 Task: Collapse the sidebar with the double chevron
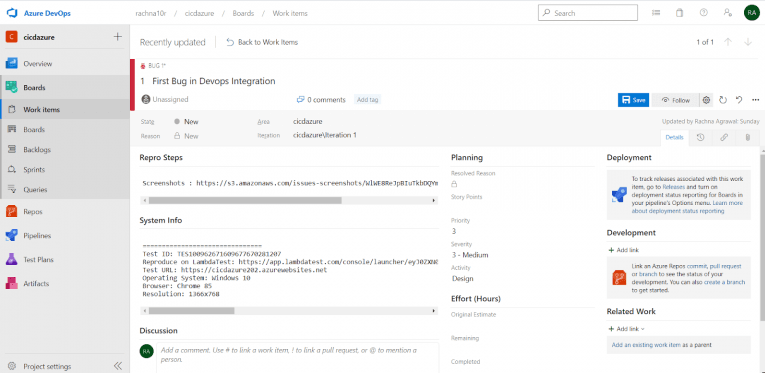pos(118,366)
